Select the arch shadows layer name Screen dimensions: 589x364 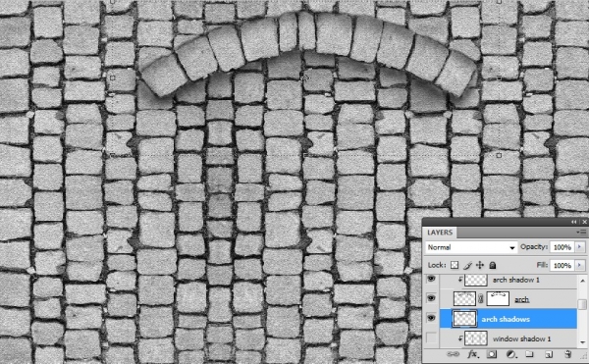[506, 319]
